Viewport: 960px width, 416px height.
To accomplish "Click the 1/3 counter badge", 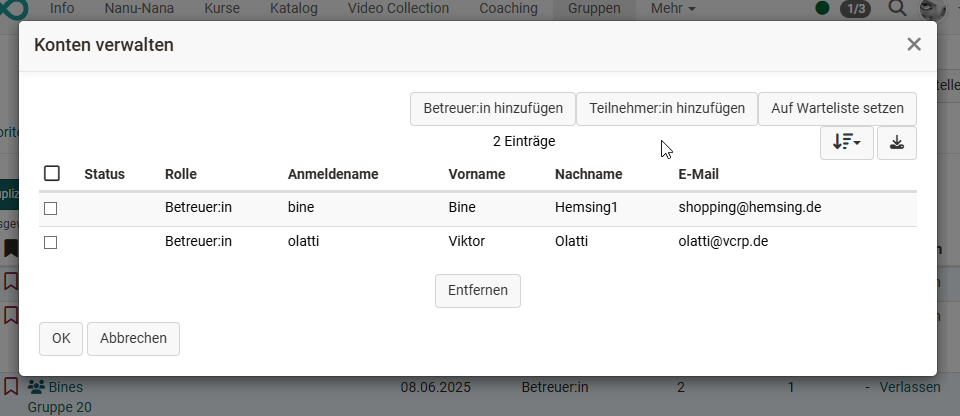I will (x=856, y=9).
